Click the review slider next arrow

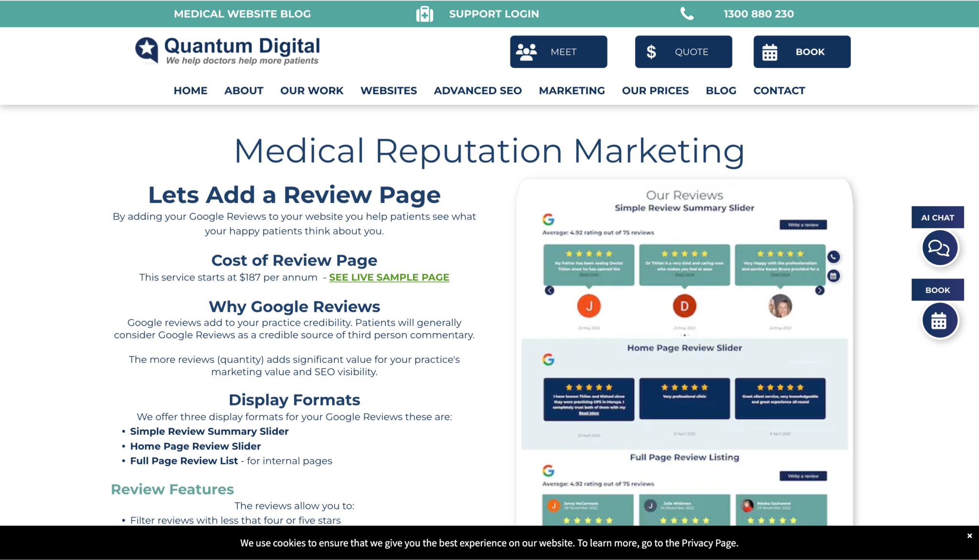click(820, 291)
